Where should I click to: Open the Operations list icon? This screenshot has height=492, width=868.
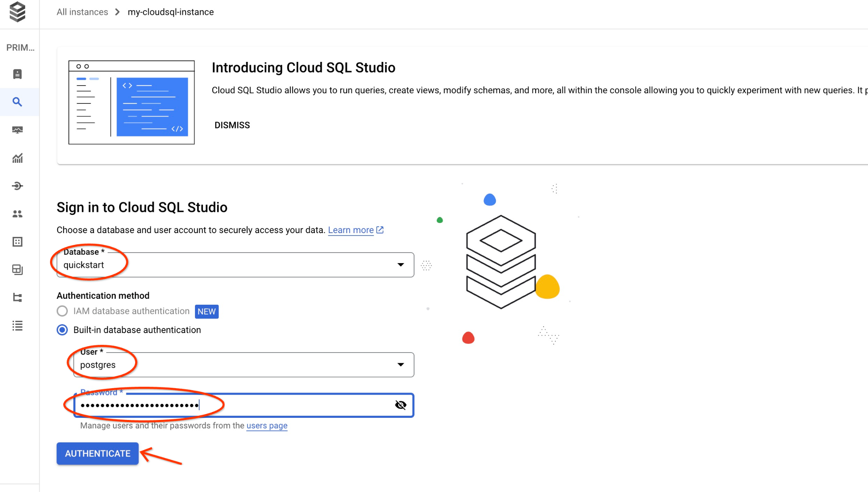click(x=17, y=325)
